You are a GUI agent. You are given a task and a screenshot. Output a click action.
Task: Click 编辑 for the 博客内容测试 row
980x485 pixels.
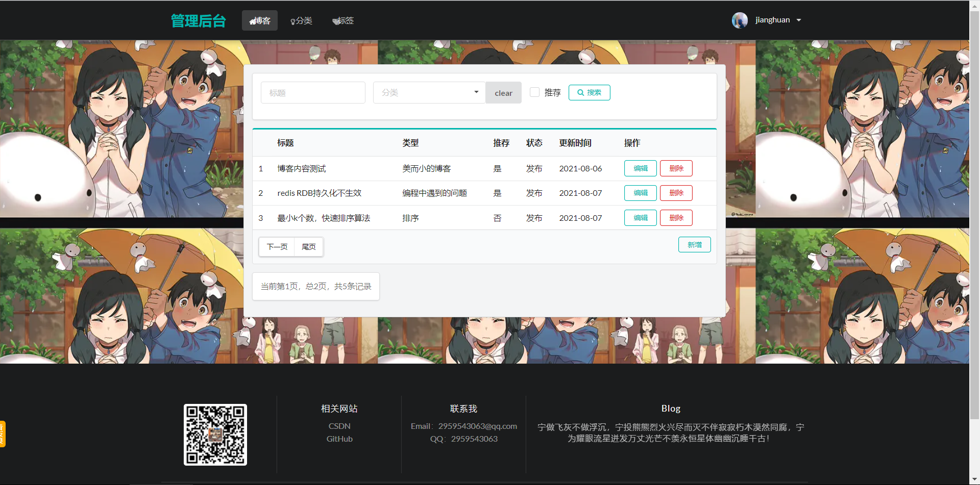[x=640, y=168]
